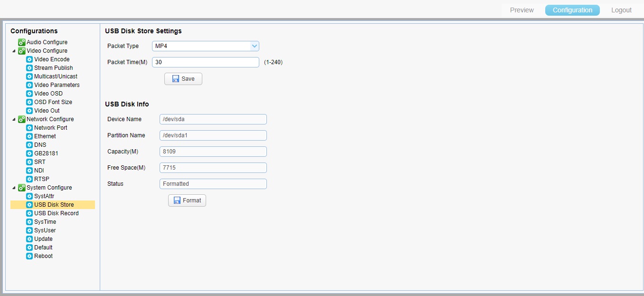Click the floppy disk icon on Format

(x=177, y=201)
